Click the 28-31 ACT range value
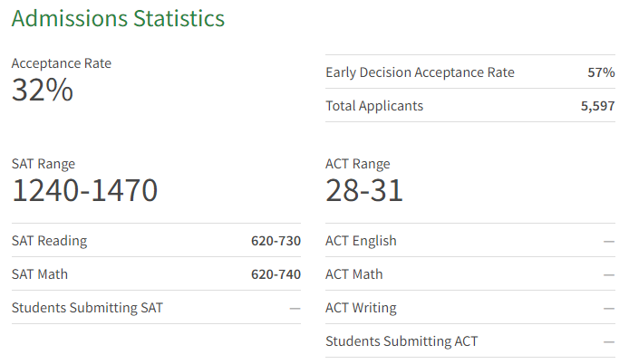 (364, 190)
